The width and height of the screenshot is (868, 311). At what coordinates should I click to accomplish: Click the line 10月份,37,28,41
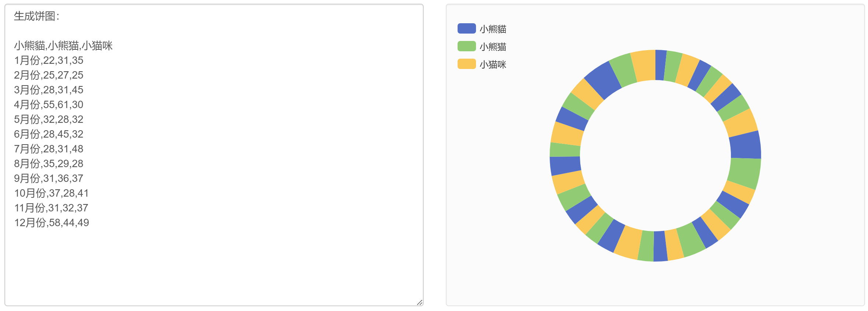[x=52, y=193]
